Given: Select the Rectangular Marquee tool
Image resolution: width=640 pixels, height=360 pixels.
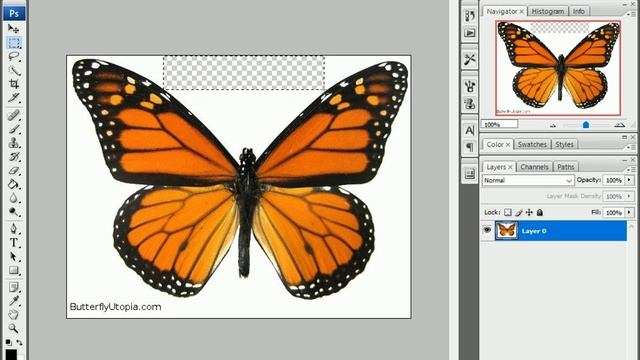Looking at the screenshot, I should coord(13,42).
